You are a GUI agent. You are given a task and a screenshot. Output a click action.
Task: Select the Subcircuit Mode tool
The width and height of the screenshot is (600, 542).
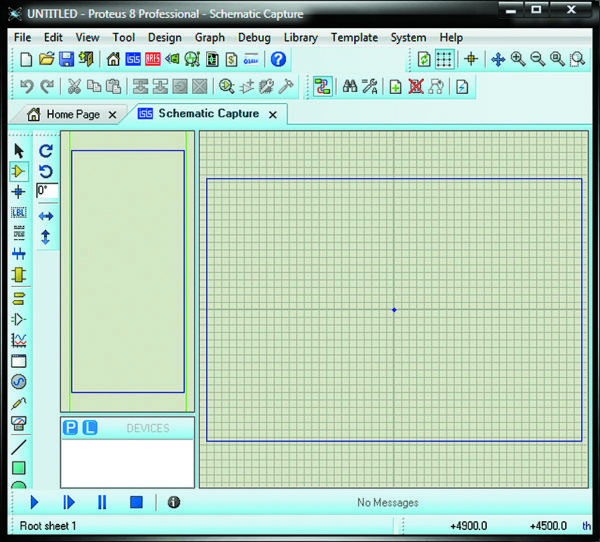(18, 274)
